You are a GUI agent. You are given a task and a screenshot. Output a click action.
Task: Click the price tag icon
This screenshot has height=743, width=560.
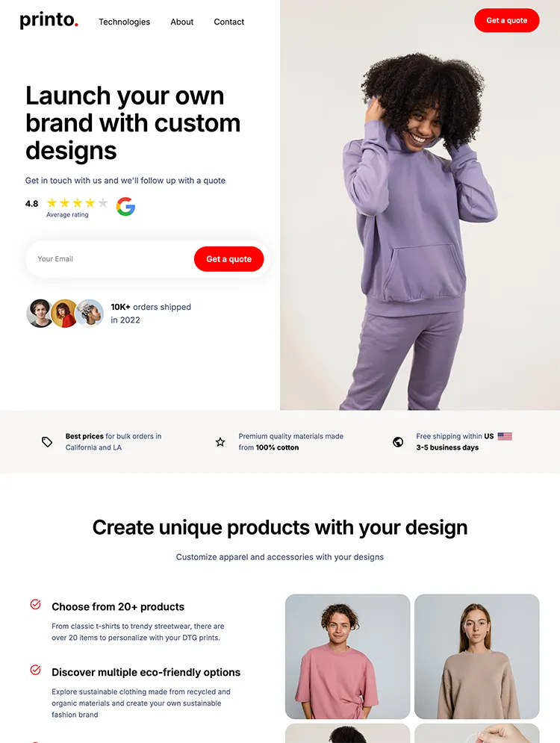pos(47,442)
